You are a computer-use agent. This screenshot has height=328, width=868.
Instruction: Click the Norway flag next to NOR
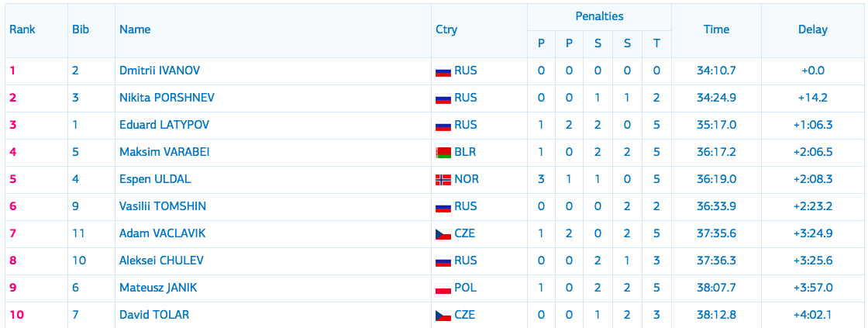[443, 180]
